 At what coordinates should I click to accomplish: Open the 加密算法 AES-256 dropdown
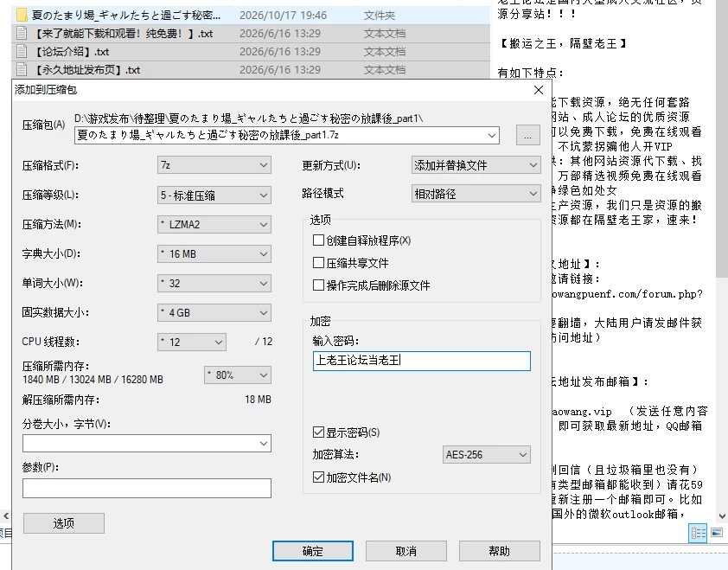[x=486, y=454]
